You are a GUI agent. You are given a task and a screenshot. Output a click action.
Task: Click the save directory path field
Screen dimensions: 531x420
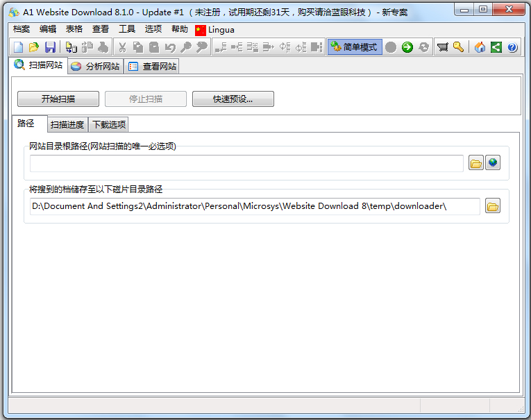coord(255,206)
